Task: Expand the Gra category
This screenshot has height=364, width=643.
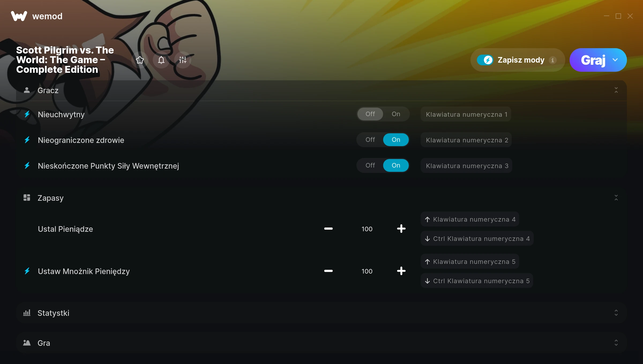Action: click(616, 343)
